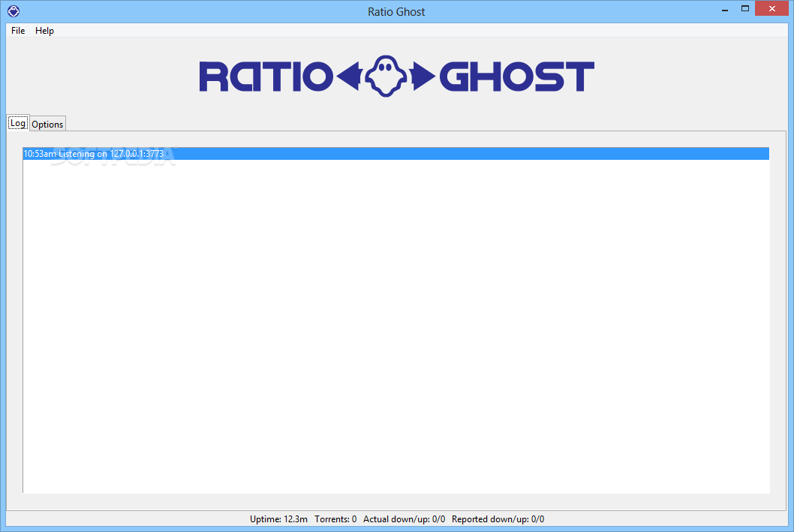The image size is (794, 532).
Task: Click the Ratio Ghost title bar icon
Action: 14,11
